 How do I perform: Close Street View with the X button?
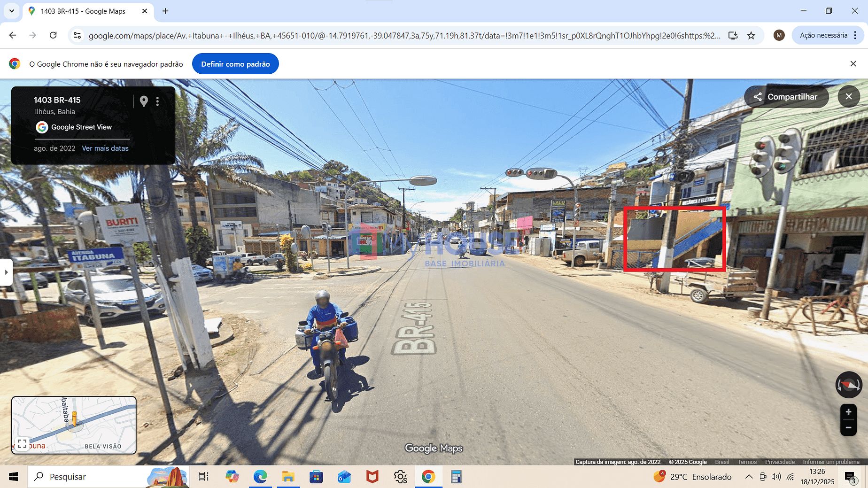point(848,96)
